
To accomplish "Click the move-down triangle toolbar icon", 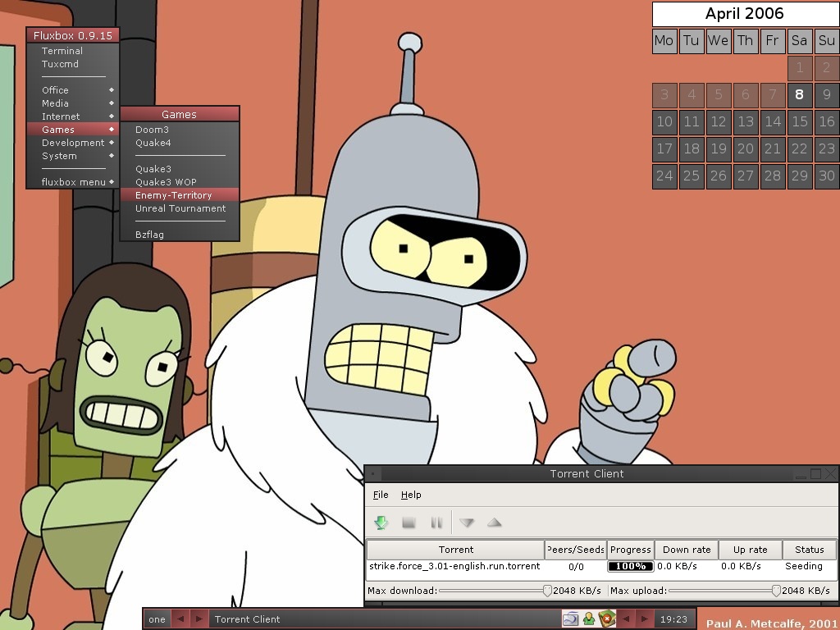I will click(x=467, y=523).
